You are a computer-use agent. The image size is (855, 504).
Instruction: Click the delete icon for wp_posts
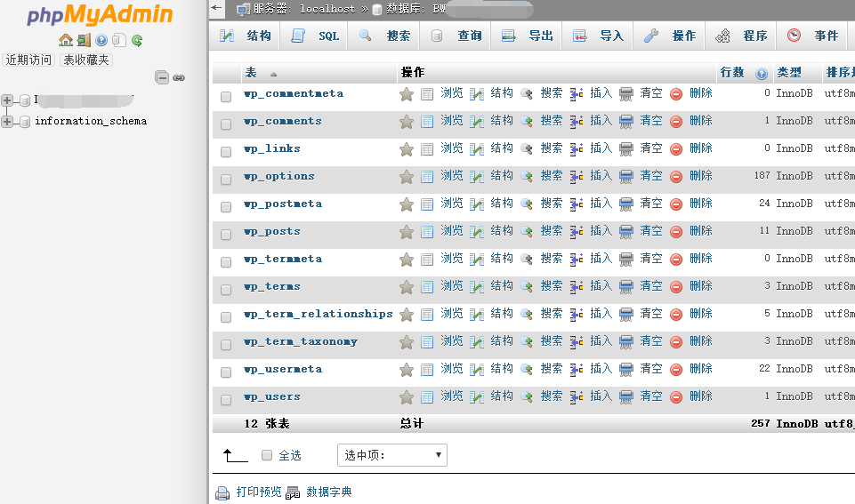pos(676,232)
